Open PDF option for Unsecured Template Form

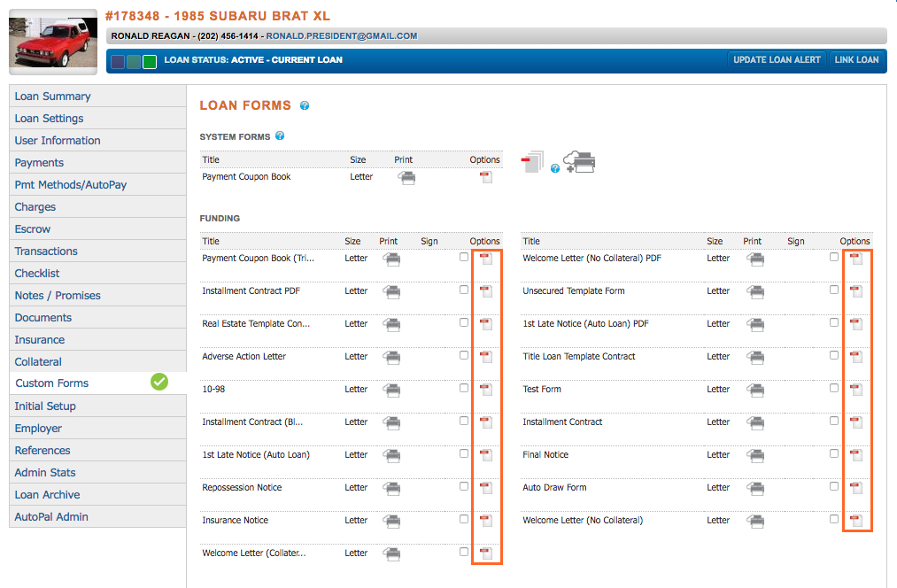pos(856,291)
